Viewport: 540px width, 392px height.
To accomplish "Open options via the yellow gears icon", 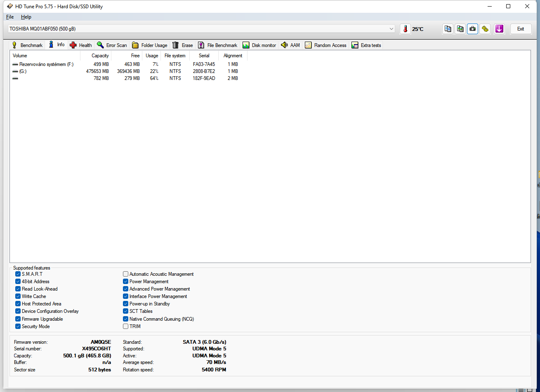I will click(485, 29).
